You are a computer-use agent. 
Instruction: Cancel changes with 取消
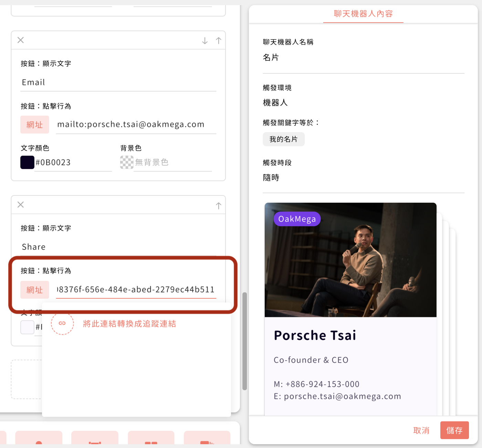[x=421, y=430]
